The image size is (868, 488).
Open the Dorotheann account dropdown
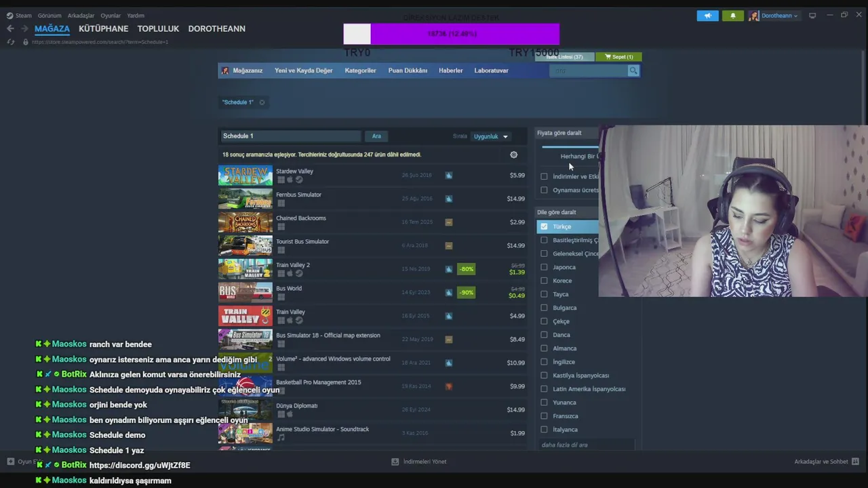click(x=779, y=16)
